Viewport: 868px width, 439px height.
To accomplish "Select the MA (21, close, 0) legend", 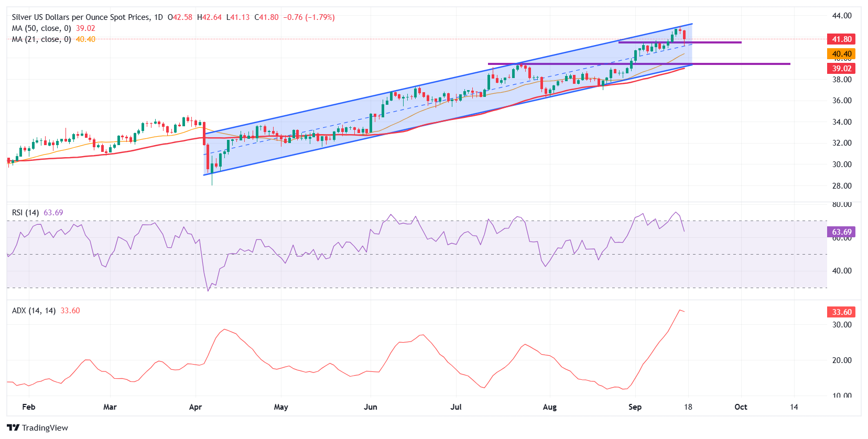I will [x=41, y=39].
